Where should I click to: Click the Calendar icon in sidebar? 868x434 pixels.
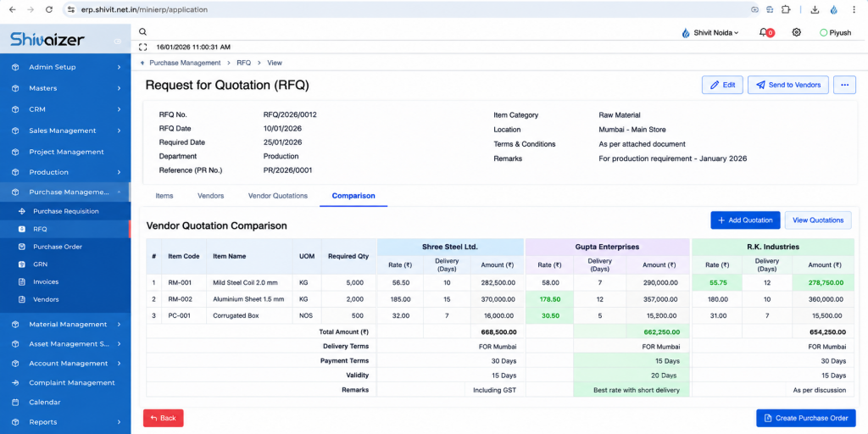click(x=15, y=403)
